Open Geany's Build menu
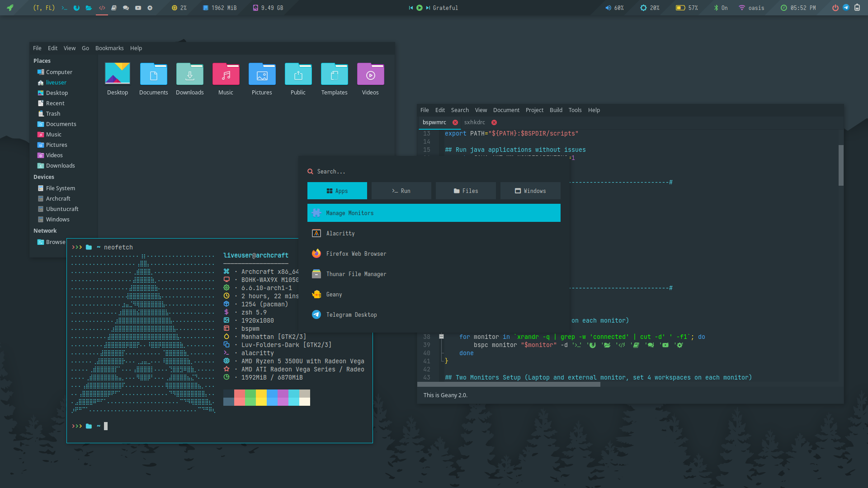868x488 pixels. (556, 110)
